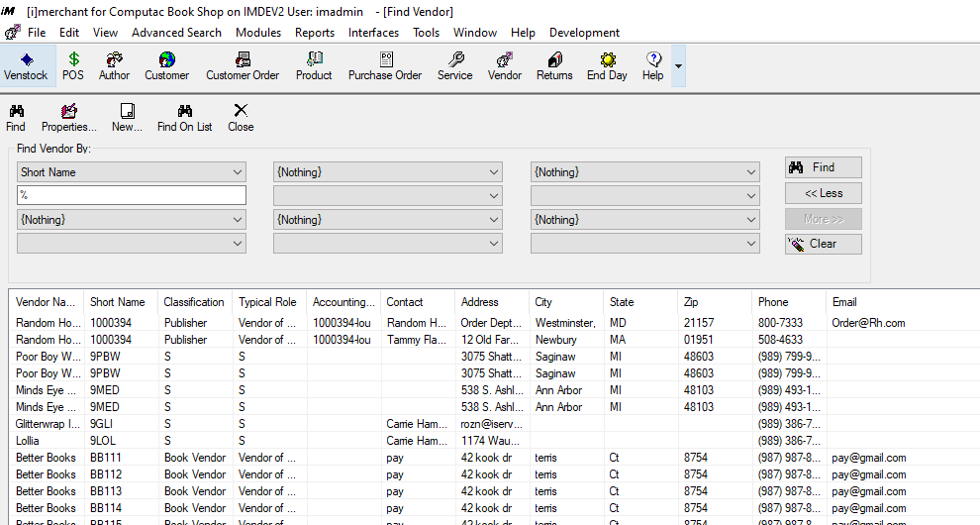
Task: Click the << Less button
Action: point(824,193)
